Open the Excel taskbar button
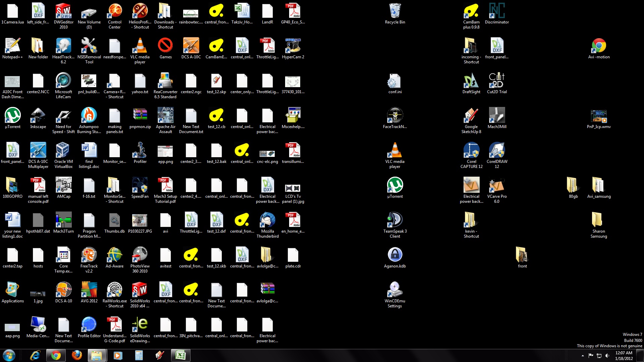 (180, 355)
